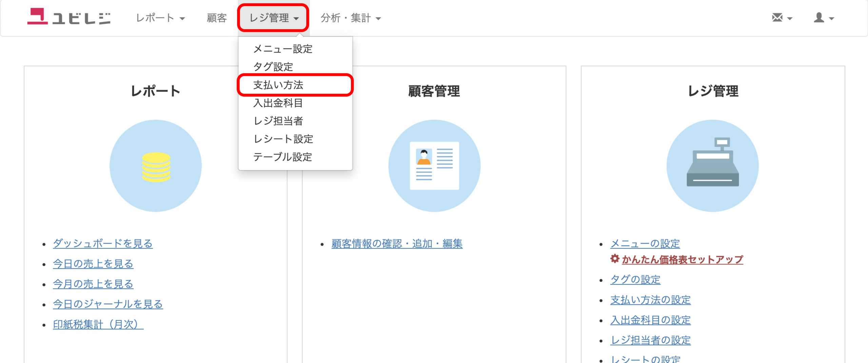Click the coin stack report icon
Image resolution: width=868 pixels, height=363 pixels.
coord(156,166)
